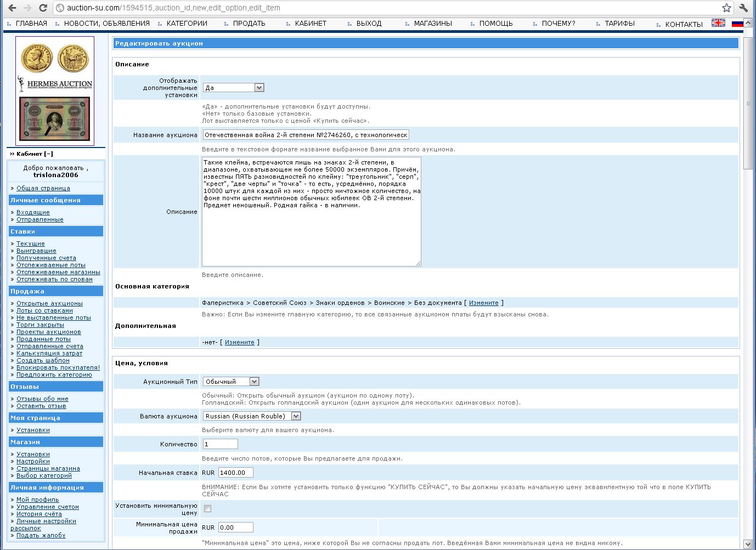Collapse the Кабинет sidebar section

pos(49,154)
